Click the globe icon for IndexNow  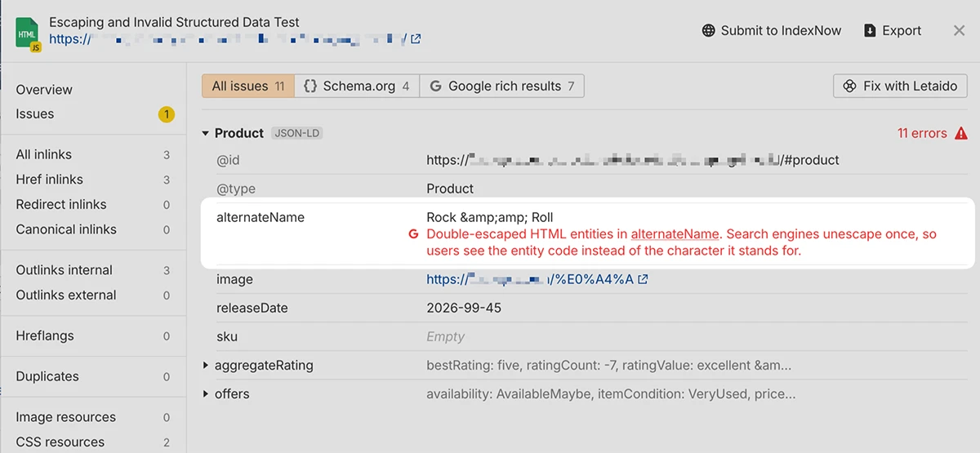tap(709, 31)
